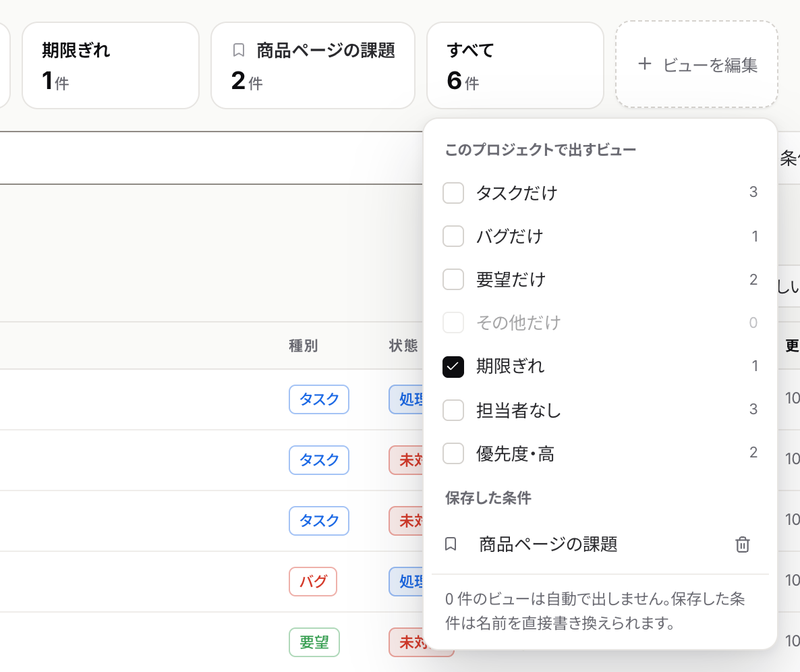Enable the 担当者なし checkbox
The width and height of the screenshot is (800, 672).
453,410
